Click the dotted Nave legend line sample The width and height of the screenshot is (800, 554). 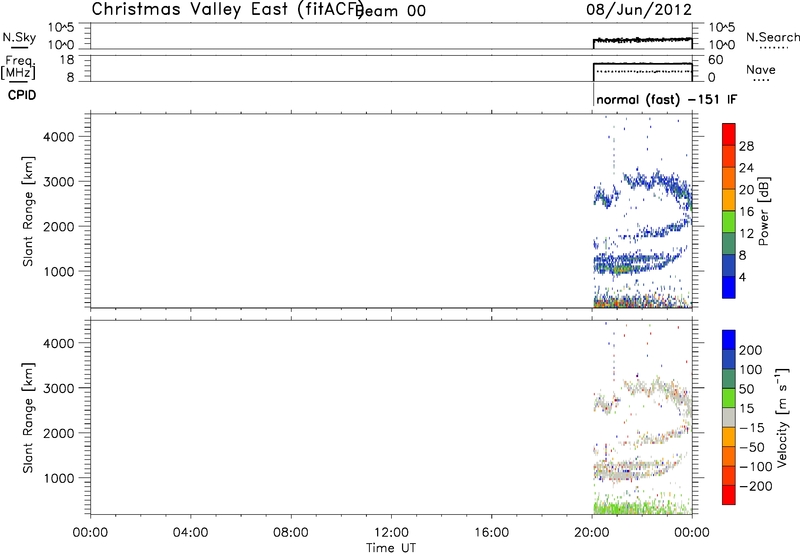(x=761, y=81)
